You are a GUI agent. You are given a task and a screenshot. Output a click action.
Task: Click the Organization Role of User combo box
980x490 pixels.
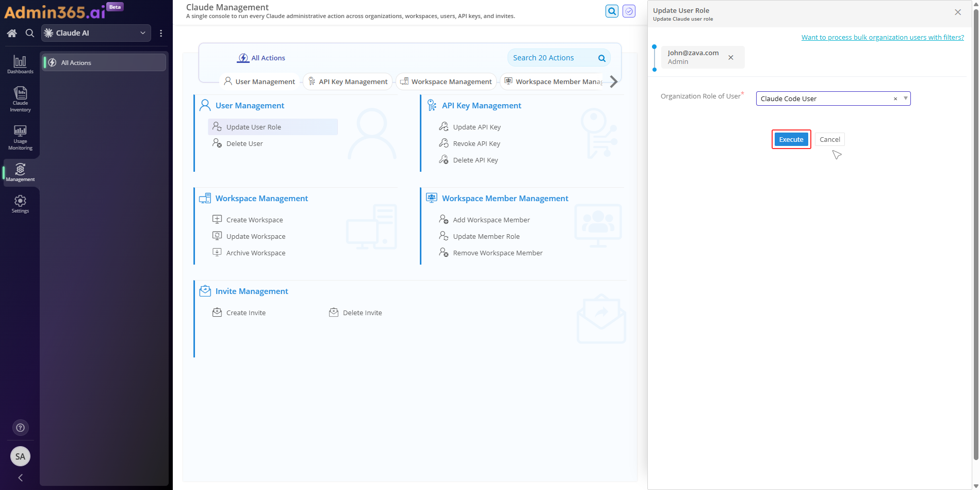(833, 99)
